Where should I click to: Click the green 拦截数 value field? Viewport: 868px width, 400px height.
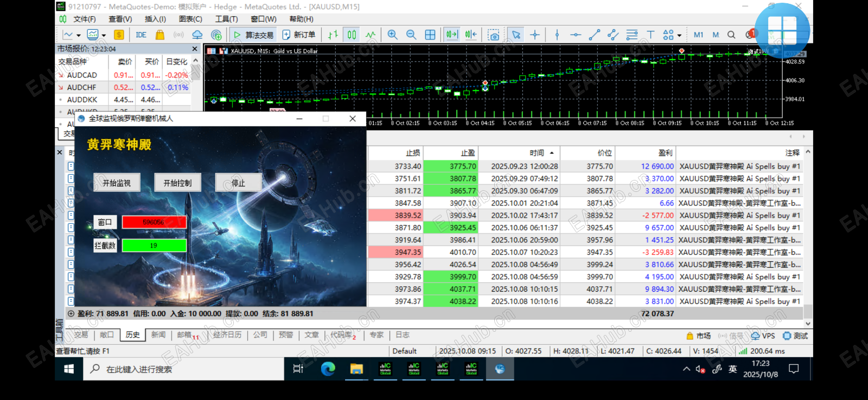154,246
